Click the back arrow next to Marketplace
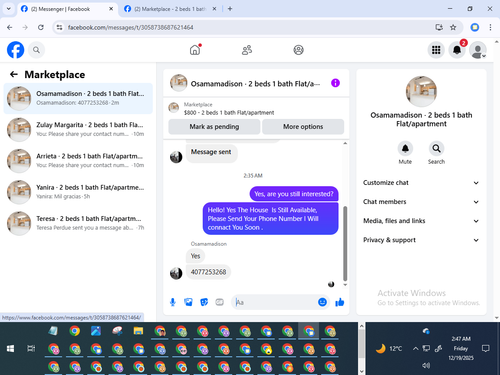Screen dimensions: 500x375 click(x=14, y=74)
